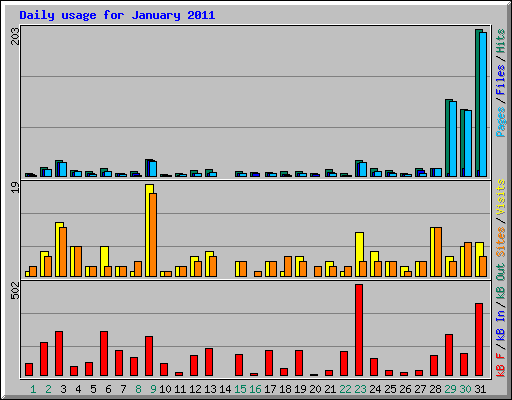Click the red kB bar for day 6
This screenshot has width=512, height=400.
coord(104,354)
